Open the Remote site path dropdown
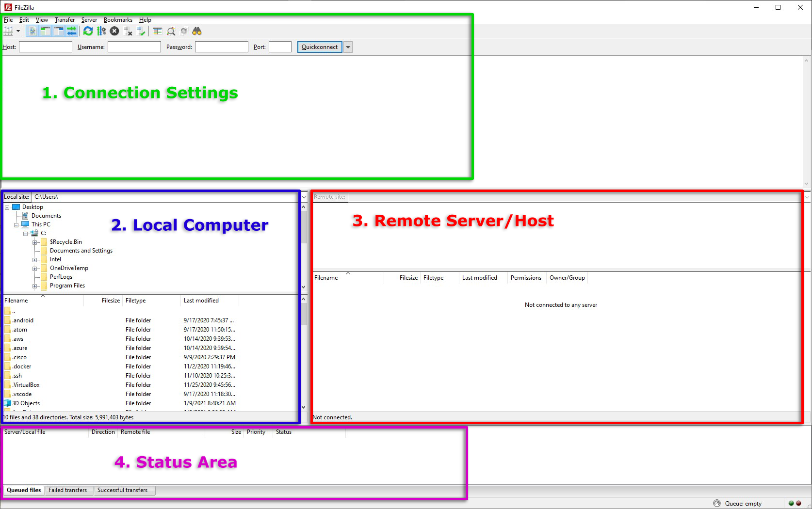812x509 pixels. (x=807, y=197)
